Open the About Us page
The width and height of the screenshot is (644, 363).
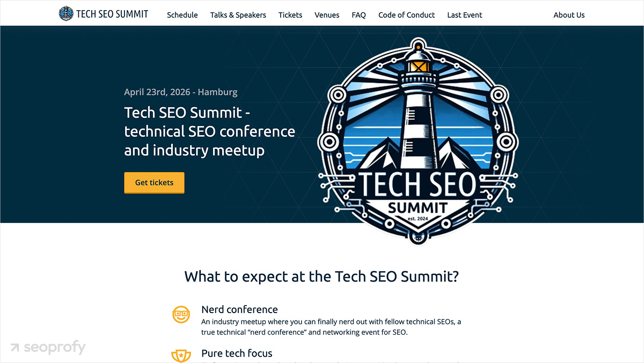pyautogui.click(x=569, y=15)
